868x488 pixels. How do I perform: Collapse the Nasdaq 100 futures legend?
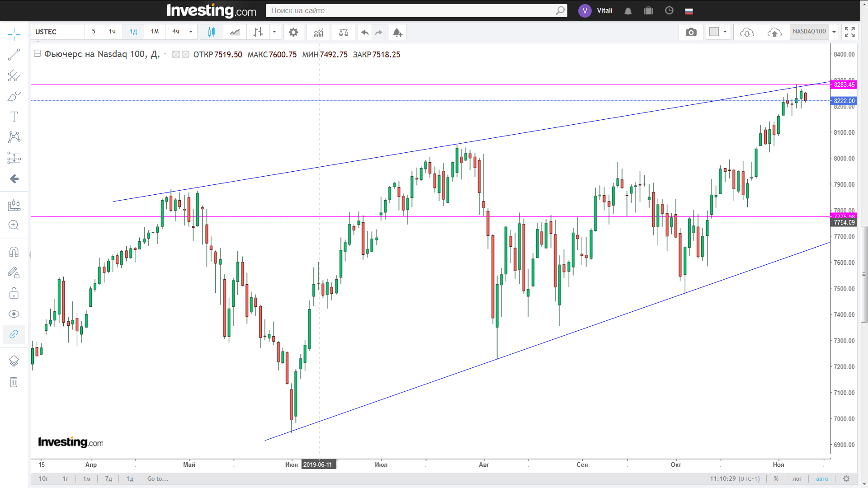coord(38,54)
